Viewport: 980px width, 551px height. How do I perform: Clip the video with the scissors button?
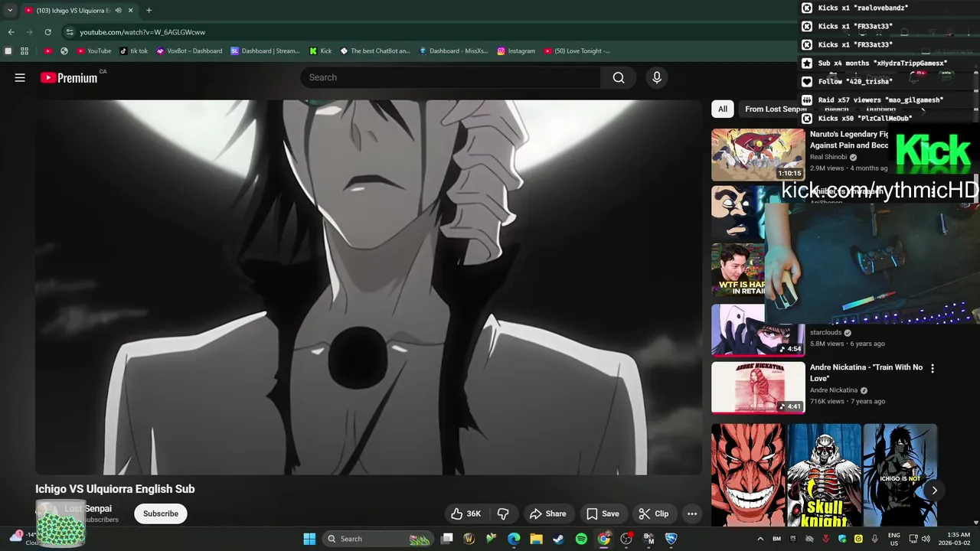tap(654, 514)
